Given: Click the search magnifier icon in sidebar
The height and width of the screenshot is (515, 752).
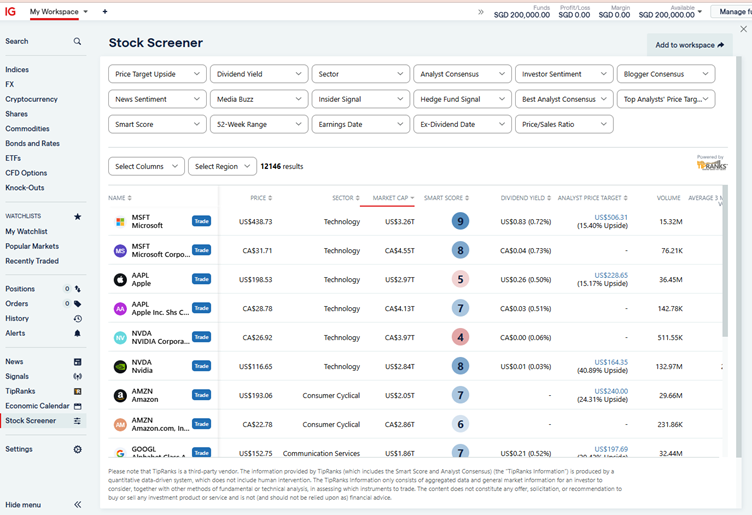Looking at the screenshot, I should coord(77,42).
